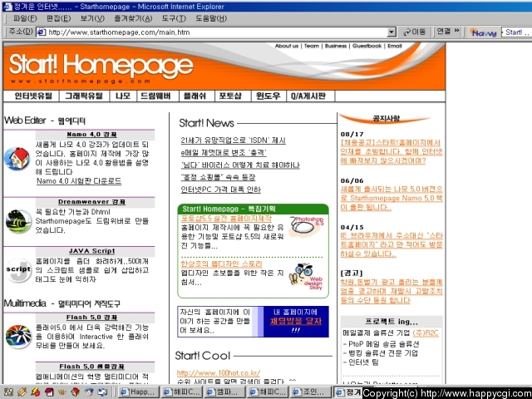Viewport: 532px width, 399px height.
Task: Open news item 인터넷PC 가격 대폭 인하
Action: (x=220, y=190)
